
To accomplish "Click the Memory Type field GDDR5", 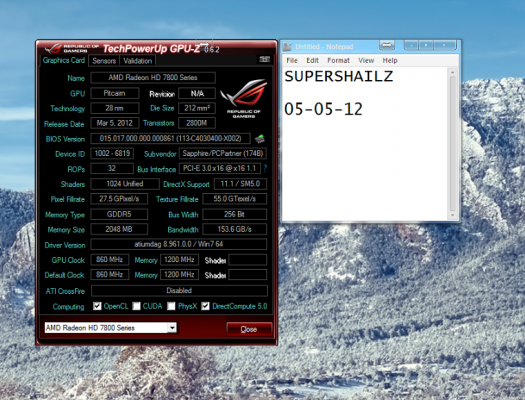I will pos(119,214).
